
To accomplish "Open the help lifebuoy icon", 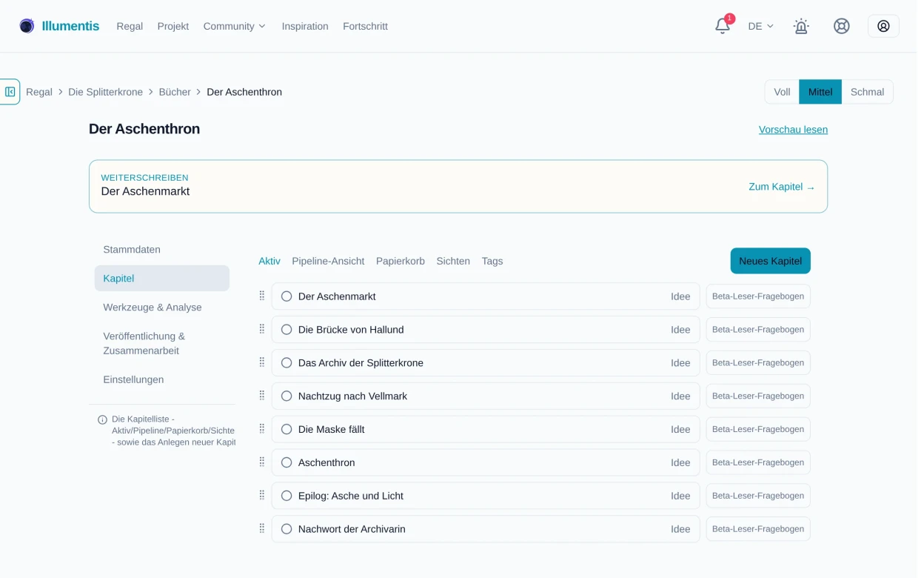I will coord(842,26).
